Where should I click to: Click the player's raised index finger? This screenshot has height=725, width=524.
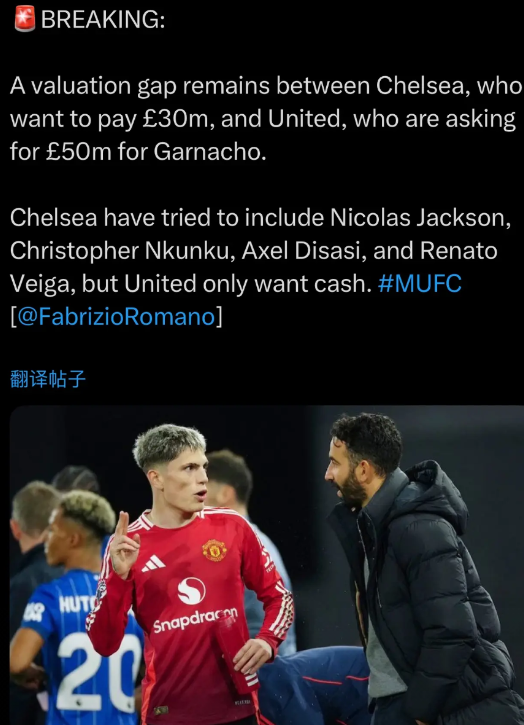[122, 524]
